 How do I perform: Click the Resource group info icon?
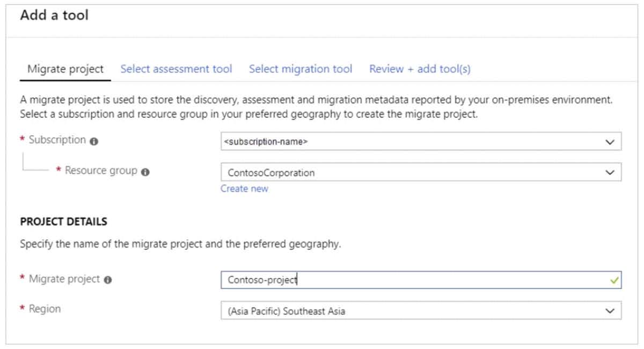145,172
